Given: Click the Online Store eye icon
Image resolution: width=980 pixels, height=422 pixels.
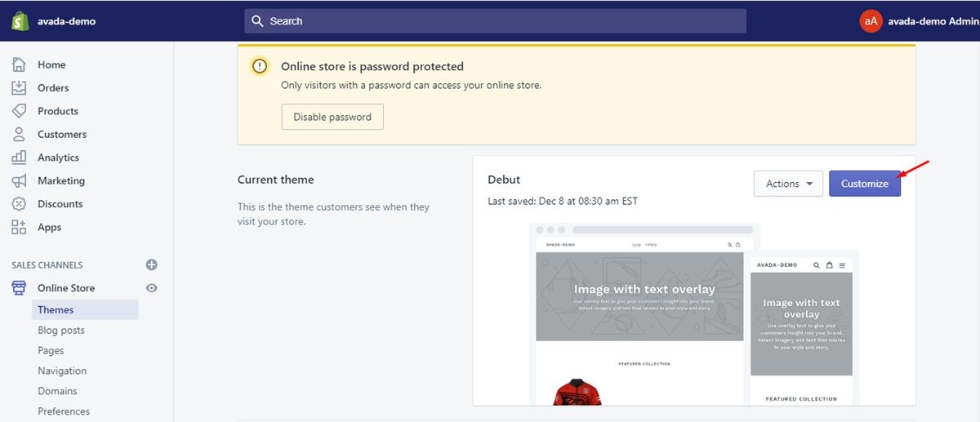Looking at the screenshot, I should coord(151,288).
